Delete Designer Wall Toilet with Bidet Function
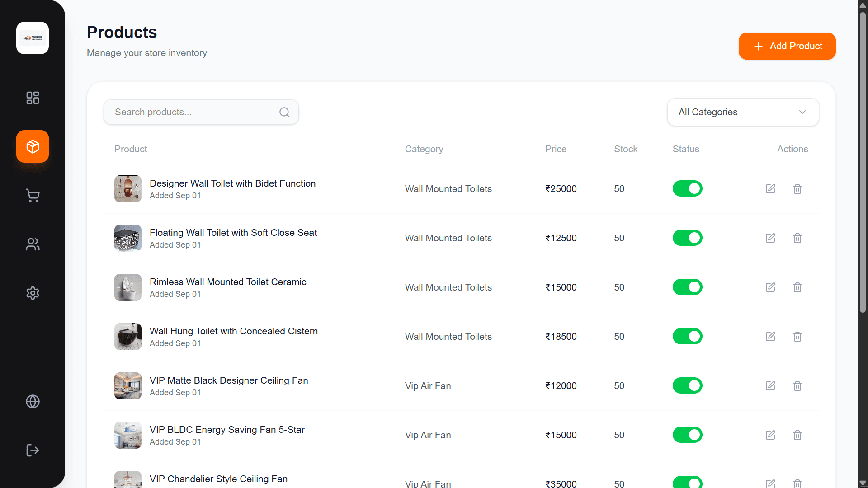The width and height of the screenshot is (868, 488). coord(797,189)
